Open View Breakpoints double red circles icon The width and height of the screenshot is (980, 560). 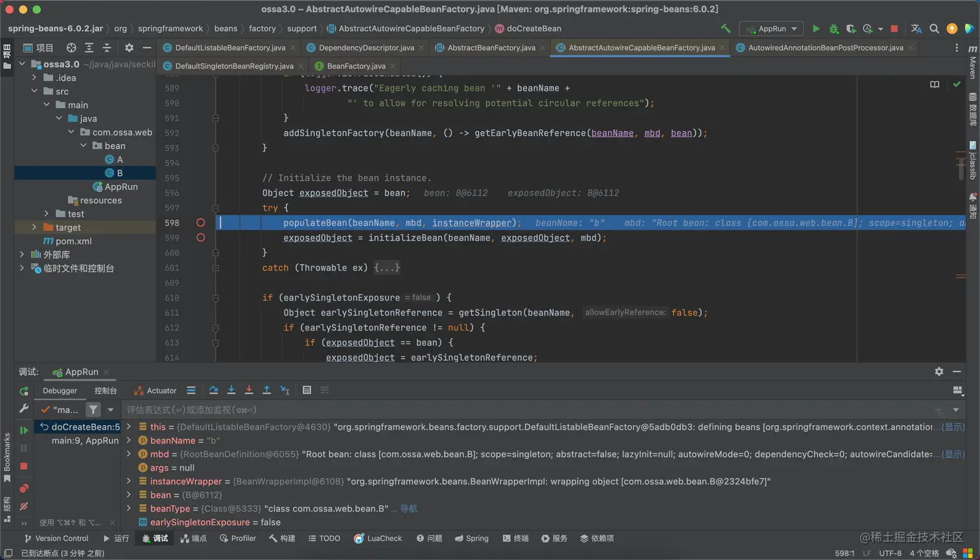point(24,488)
